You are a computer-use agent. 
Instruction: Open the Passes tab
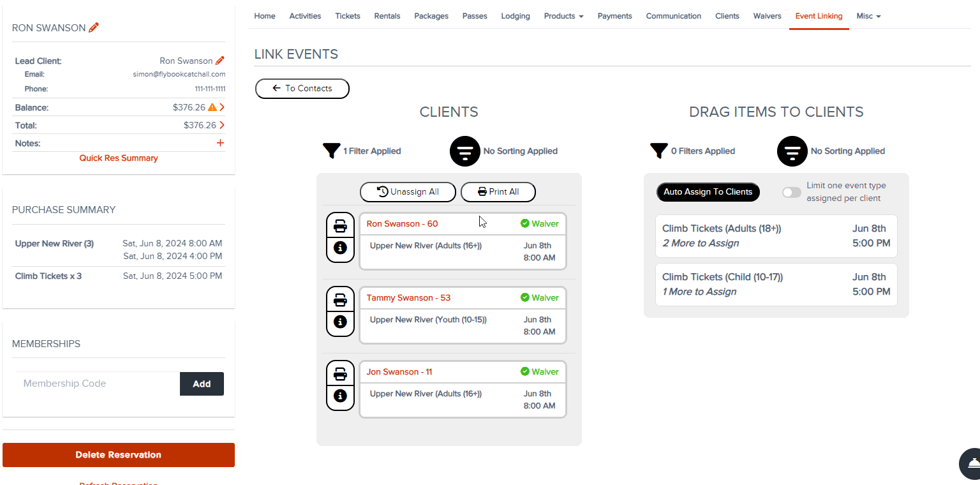[475, 16]
